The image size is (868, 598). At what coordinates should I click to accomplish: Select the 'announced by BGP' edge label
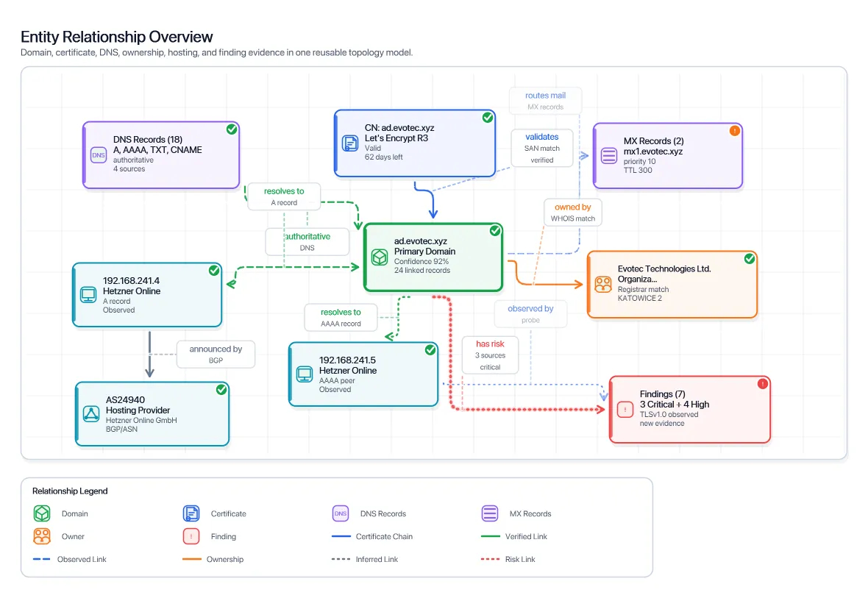[x=216, y=355]
